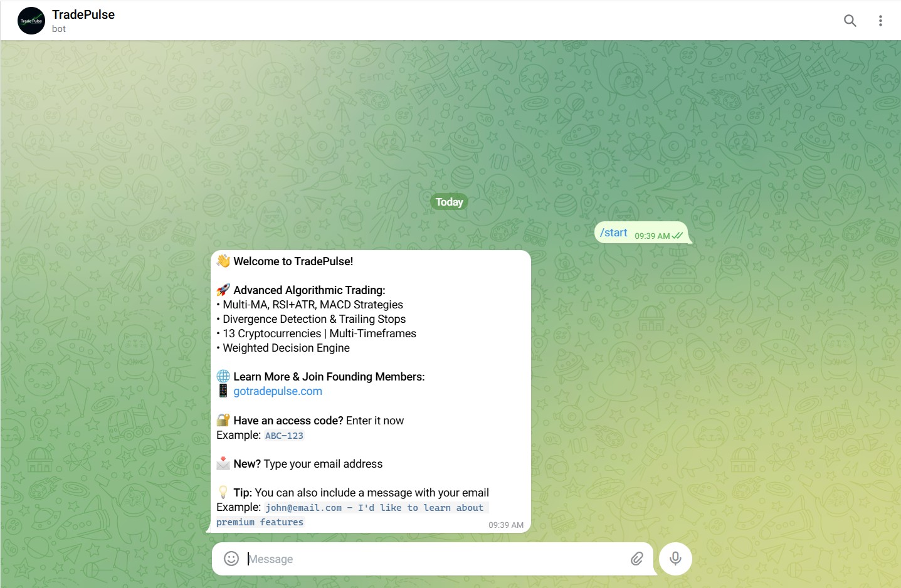Click the 'Advanced Algorithmic Trading:' line
Image resolution: width=901 pixels, height=588 pixels.
(x=309, y=290)
